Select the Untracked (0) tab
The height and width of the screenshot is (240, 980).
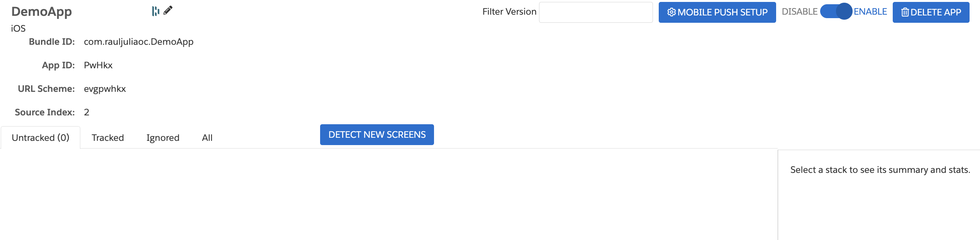(x=41, y=138)
